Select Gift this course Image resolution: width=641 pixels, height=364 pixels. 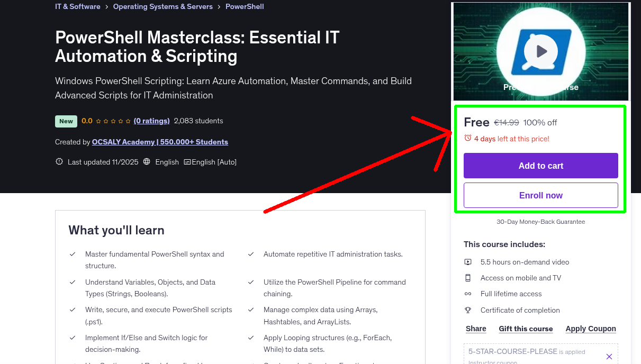point(526,329)
